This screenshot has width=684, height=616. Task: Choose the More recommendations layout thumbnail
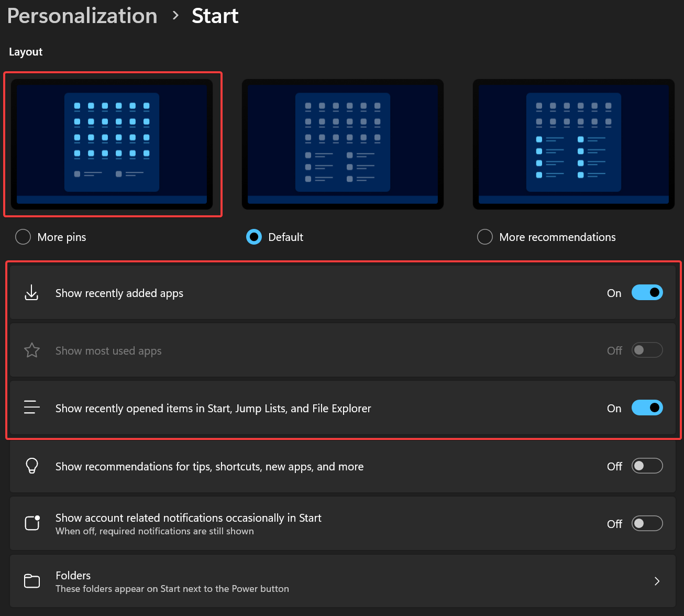point(573,144)
